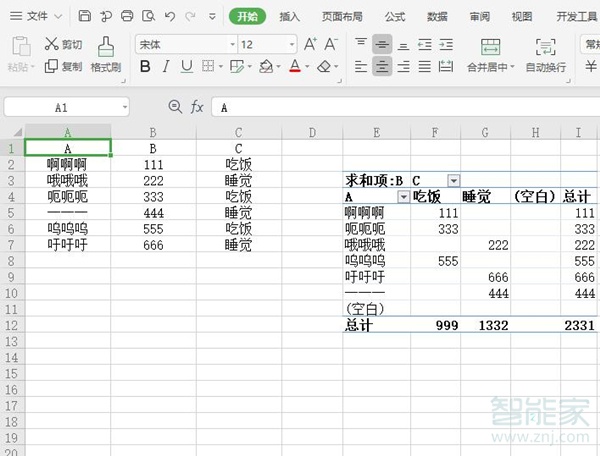
Task: Click the fx insert function button
Action: point(197,107)
